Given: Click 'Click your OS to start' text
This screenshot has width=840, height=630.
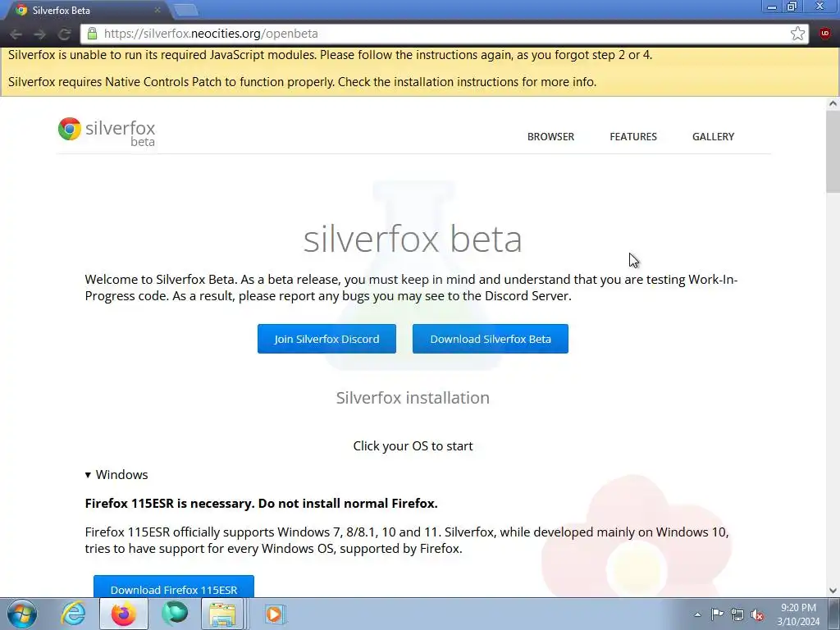Looking at the screenshot, I should point(413,446).
